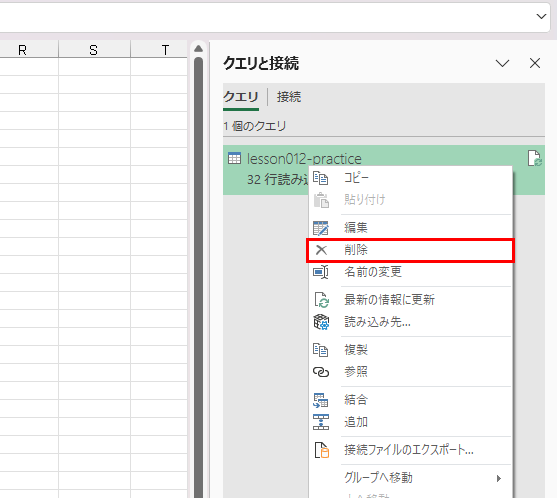Expand the グループへ移動 submenu arrow
This screenshot has width=557, height=498.
pyautogui.click(x=499, y=478)
